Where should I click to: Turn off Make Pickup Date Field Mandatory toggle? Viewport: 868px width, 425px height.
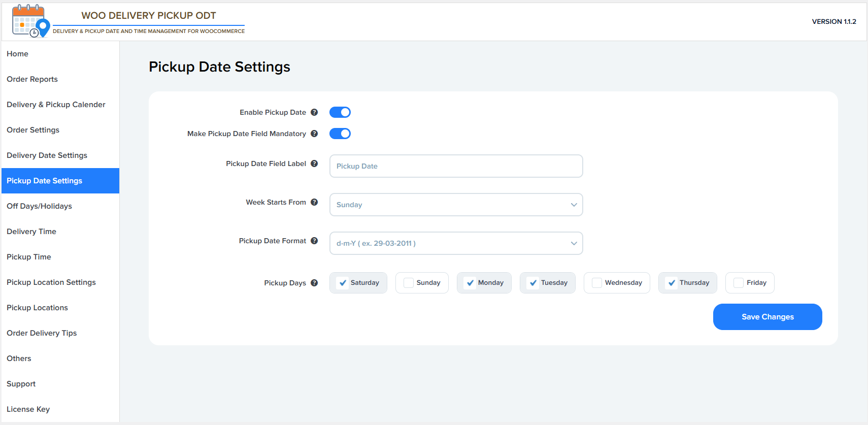point(340,134)
